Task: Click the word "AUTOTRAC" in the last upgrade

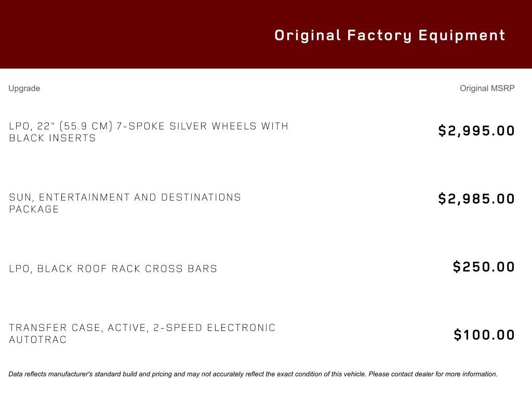Action: pyautogui.click(x=38, y=340)
